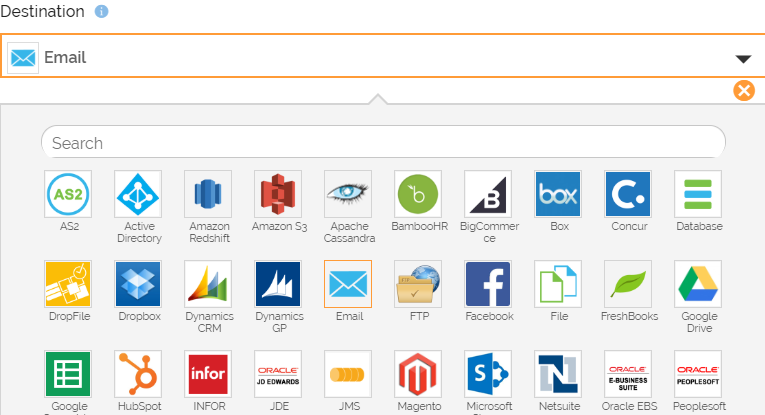Select the Google Drive connector
Screen dimensions: 765x415
[699, 284]
